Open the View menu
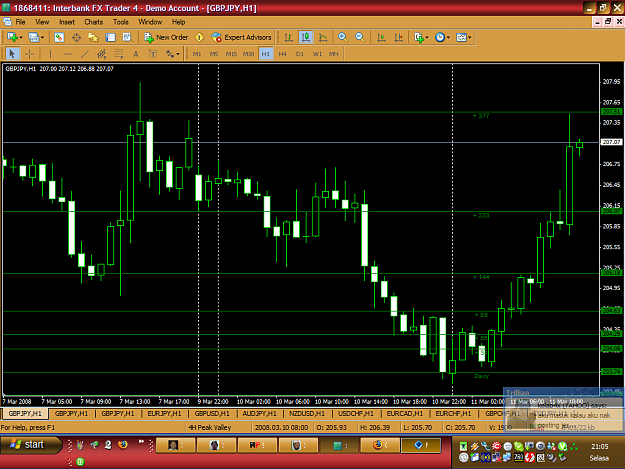The width and height of the screenshot is (625, 469). tap(42, 22)
